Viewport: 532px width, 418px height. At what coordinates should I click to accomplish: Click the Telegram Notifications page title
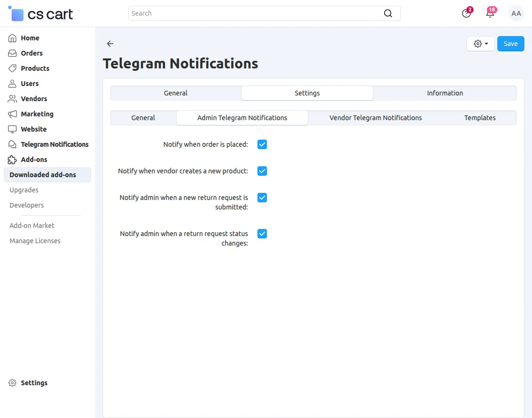(x=180, y=64)
